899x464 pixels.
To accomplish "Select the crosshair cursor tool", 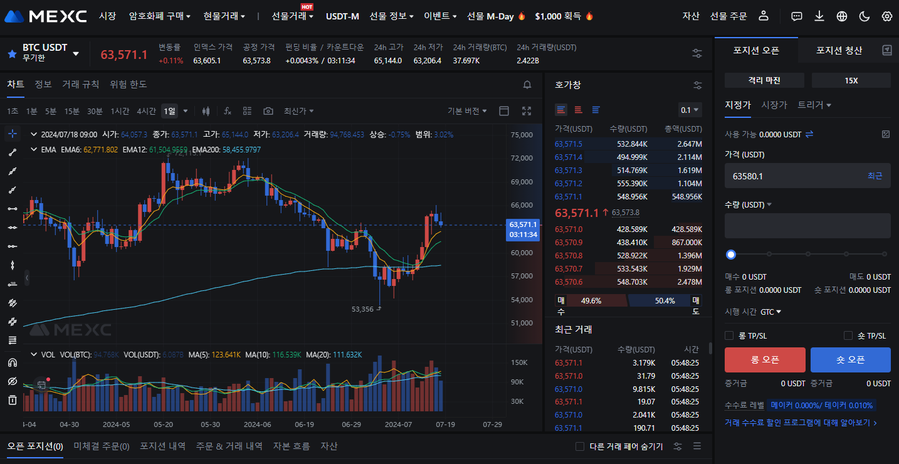I will (x=12, y=134).
